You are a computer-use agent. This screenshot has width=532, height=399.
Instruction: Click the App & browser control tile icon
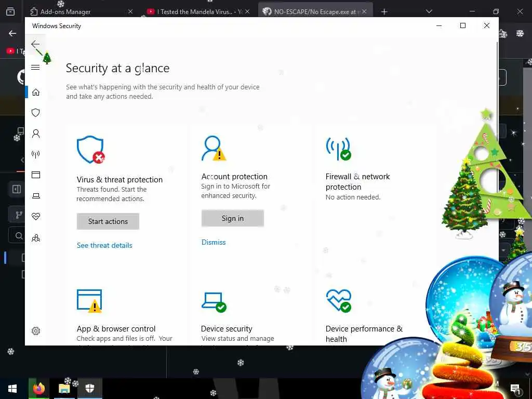click(89, 301)
